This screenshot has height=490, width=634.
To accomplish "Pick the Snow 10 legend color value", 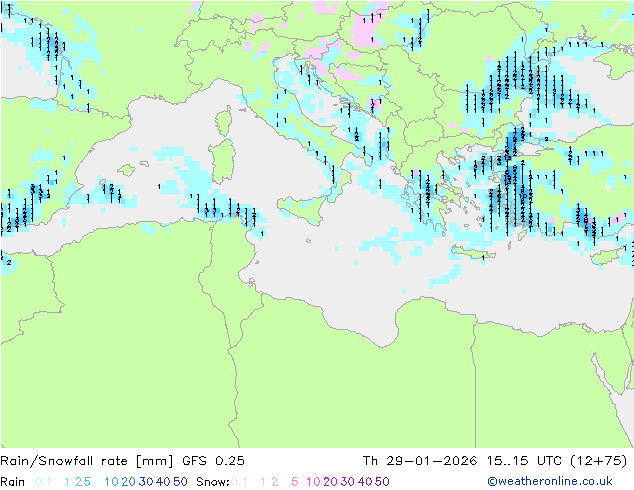I will coord(313,482).
